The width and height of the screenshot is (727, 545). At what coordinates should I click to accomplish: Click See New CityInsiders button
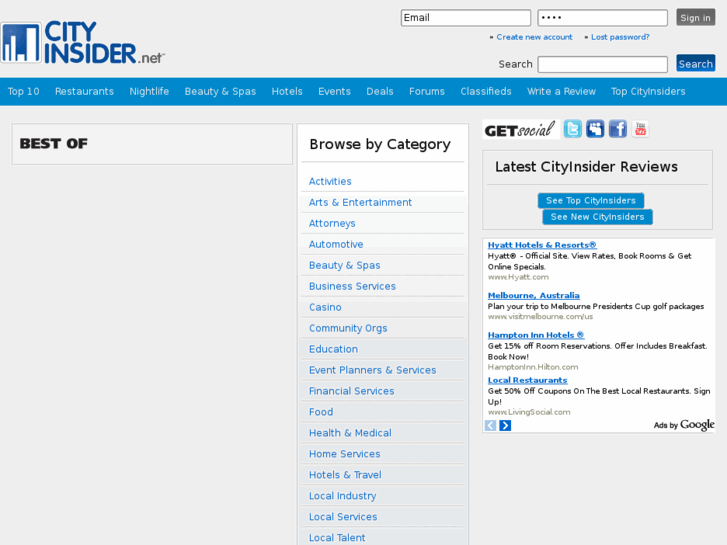click(597, 217)
